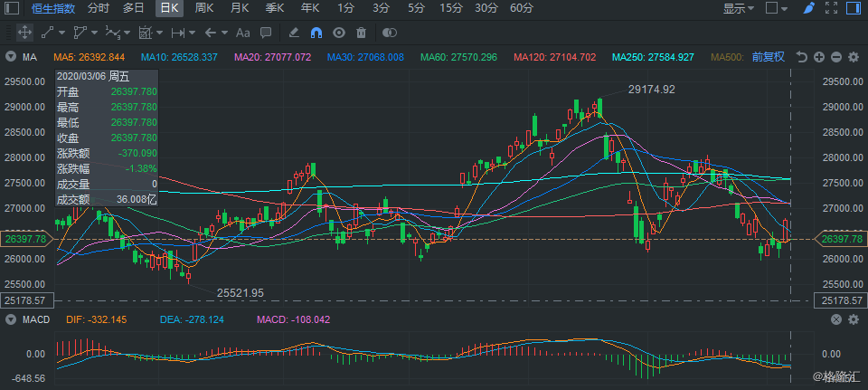868x390 pixels.
Task: Select the Aa text annotation tool
Action: point(243,33)
